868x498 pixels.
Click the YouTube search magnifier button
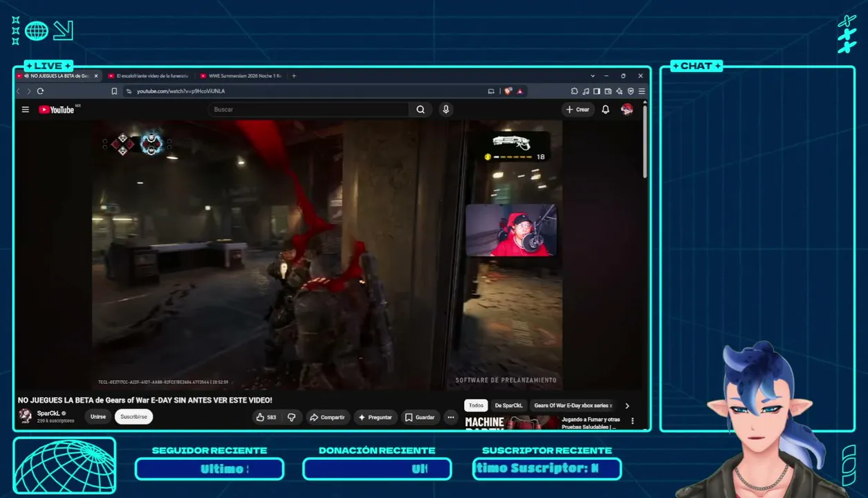(x=421, y=109)
